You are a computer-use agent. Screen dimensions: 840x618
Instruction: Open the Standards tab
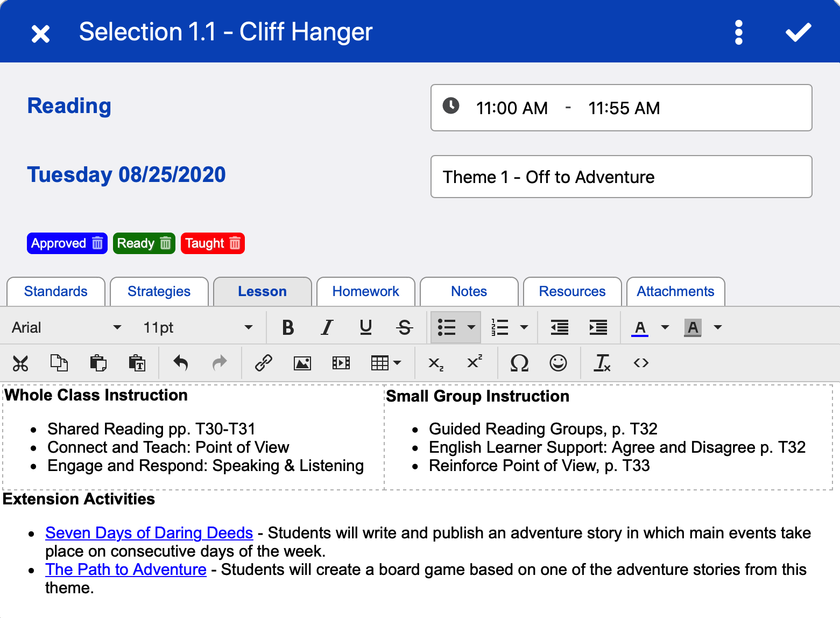(55, 291)
